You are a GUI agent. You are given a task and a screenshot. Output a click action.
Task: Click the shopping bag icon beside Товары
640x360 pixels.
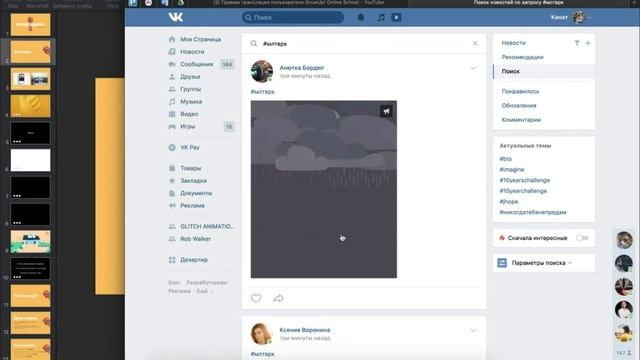click(172, 168)
